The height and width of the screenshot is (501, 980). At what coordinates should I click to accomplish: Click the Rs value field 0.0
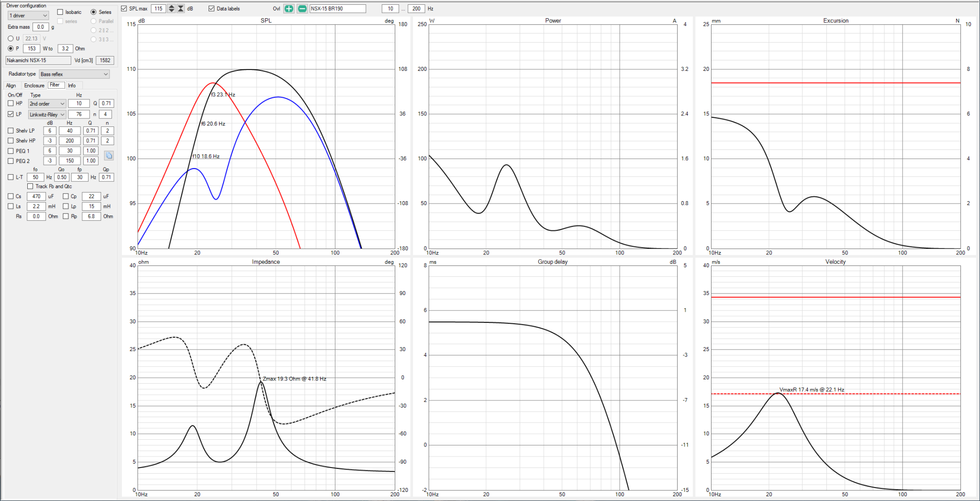(x=36, y=216)
